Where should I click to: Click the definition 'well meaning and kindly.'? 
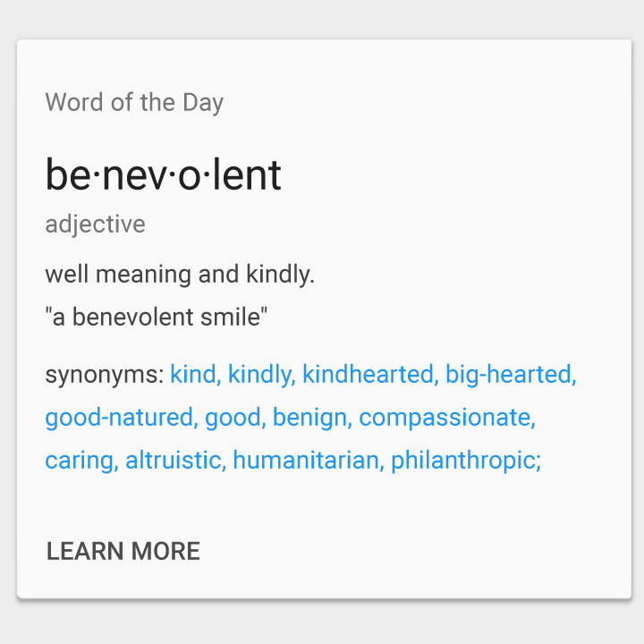pos(180,274)
